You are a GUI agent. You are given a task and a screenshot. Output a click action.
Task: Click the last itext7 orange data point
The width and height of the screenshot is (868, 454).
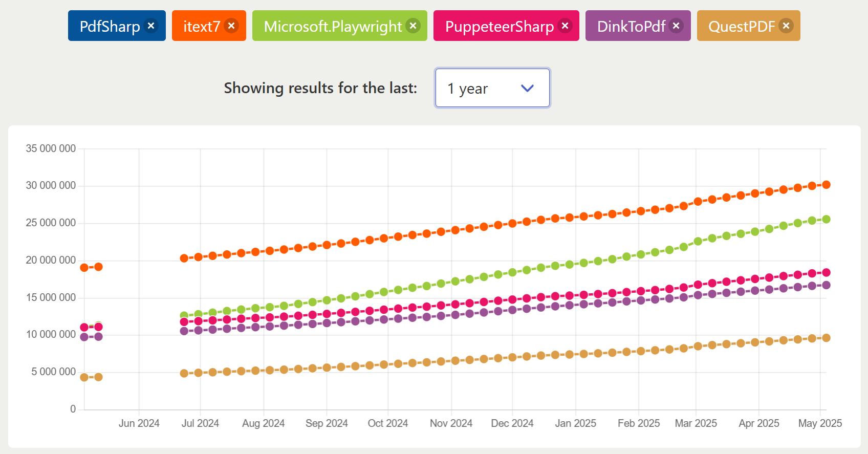pyautogui.click(x=826, y=185)
